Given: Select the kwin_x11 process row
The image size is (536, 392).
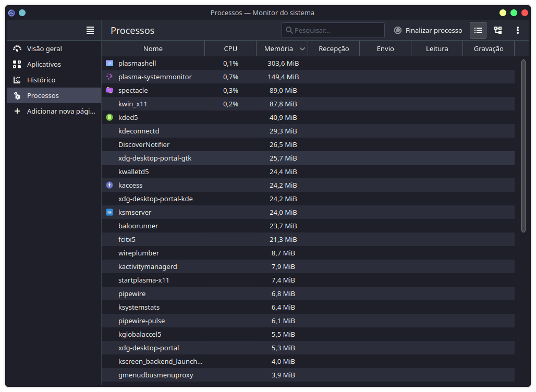Looking at the screenshot, I should click(308, 104).
